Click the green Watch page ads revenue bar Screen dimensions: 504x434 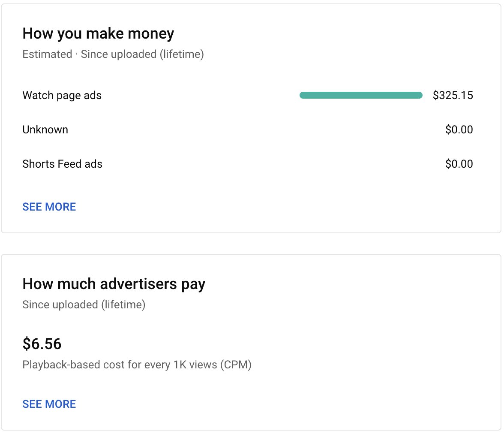coord(361,95)
